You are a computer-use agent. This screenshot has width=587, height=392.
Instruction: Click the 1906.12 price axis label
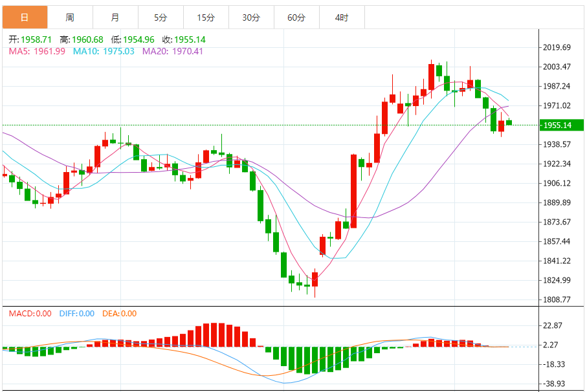[557, 183]
